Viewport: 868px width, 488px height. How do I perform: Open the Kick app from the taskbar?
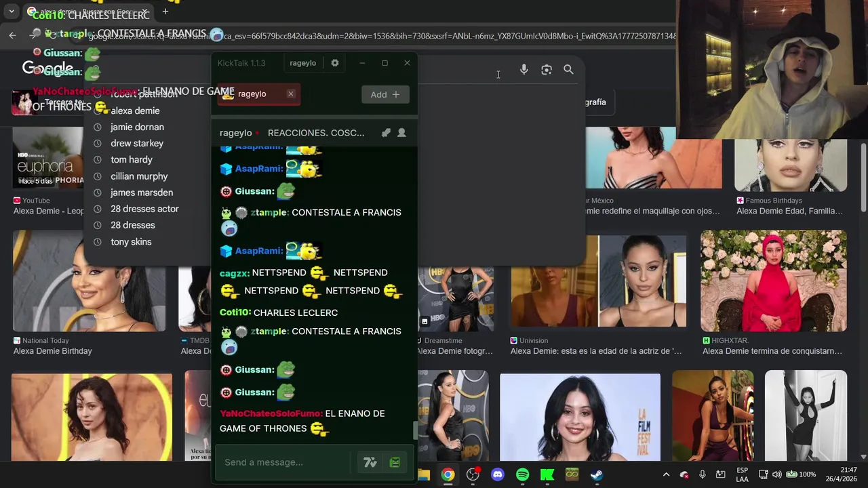coord(547,475)
